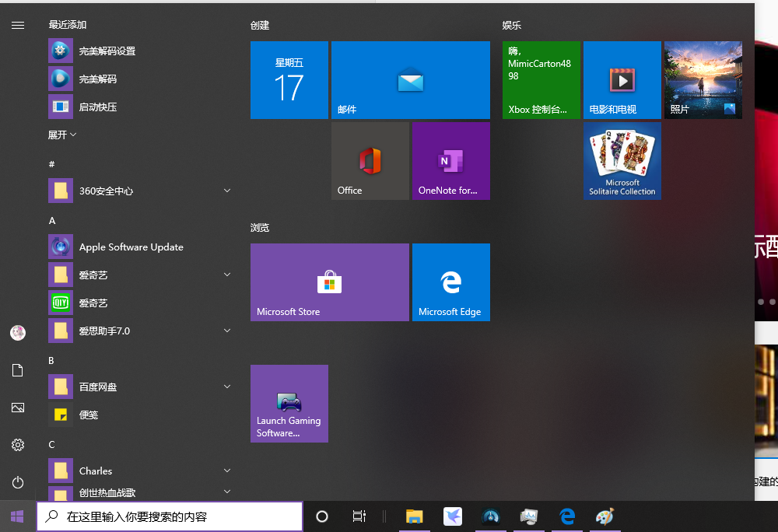Open 启动快压 from the app list
Screen dimensions: 778x532
click(x=139, y=107)
